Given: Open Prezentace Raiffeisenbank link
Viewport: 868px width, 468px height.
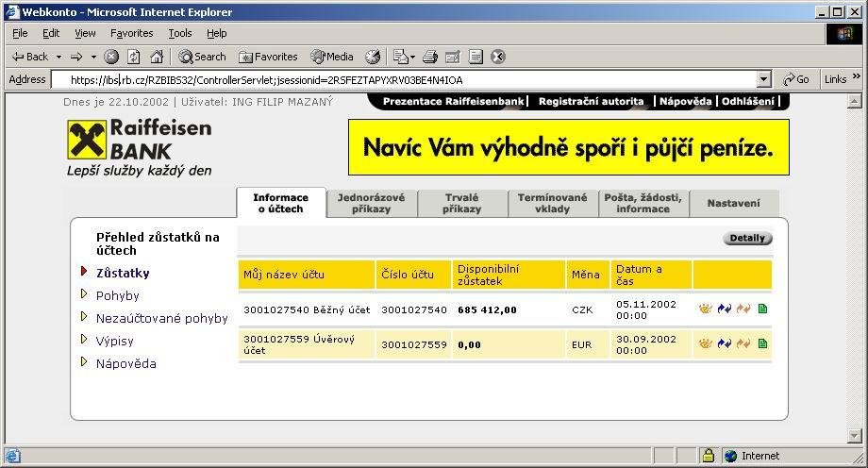Looking at the screenshot, I should coord(453,101).
